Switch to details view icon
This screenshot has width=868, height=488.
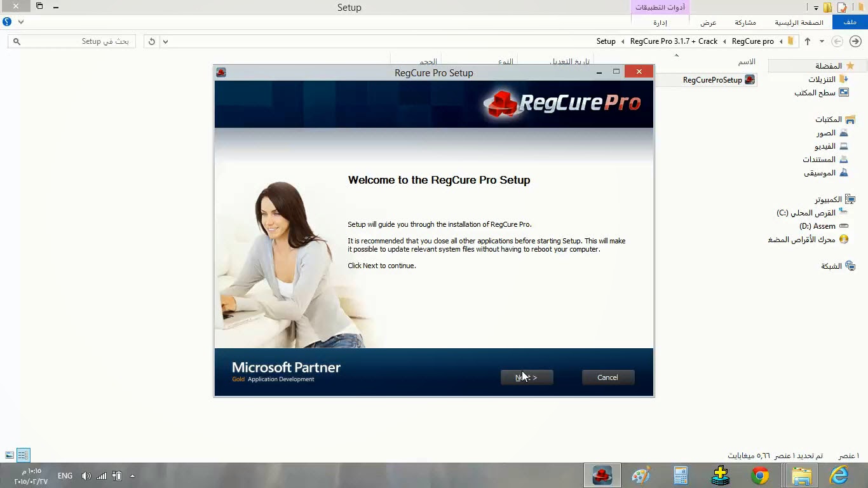[23, 455]
